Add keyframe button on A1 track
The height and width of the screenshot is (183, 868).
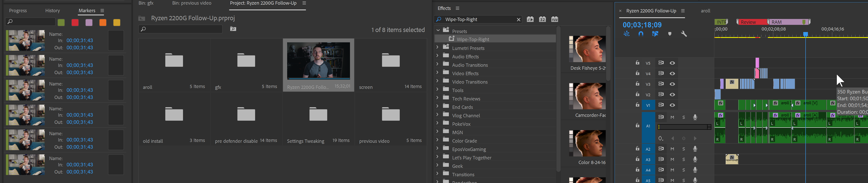click(684, 139)
